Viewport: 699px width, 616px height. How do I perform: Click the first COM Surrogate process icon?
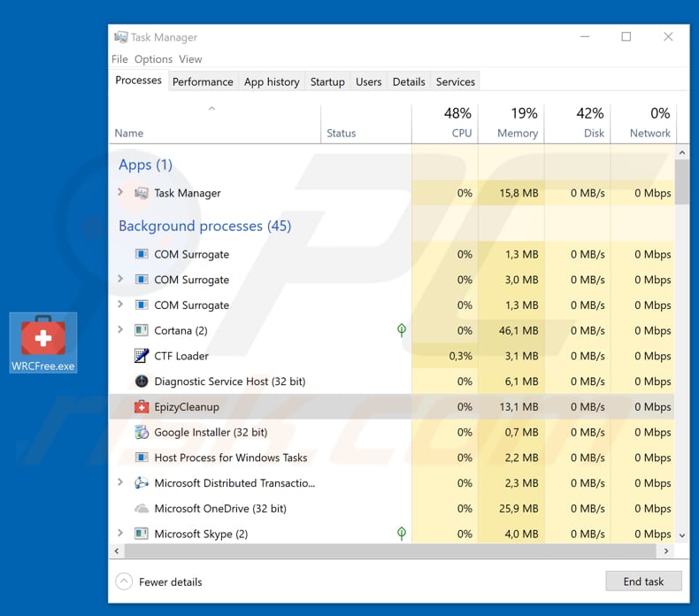142,254
